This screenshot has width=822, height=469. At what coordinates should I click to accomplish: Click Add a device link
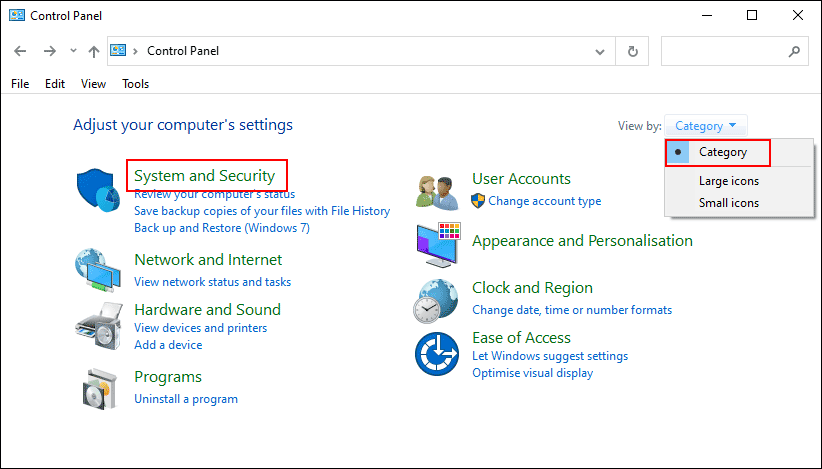[168, 345]
